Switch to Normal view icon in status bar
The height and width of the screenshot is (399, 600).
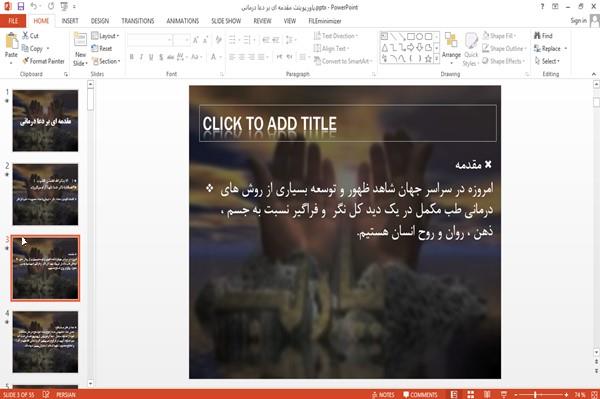(x=454, y=394)
